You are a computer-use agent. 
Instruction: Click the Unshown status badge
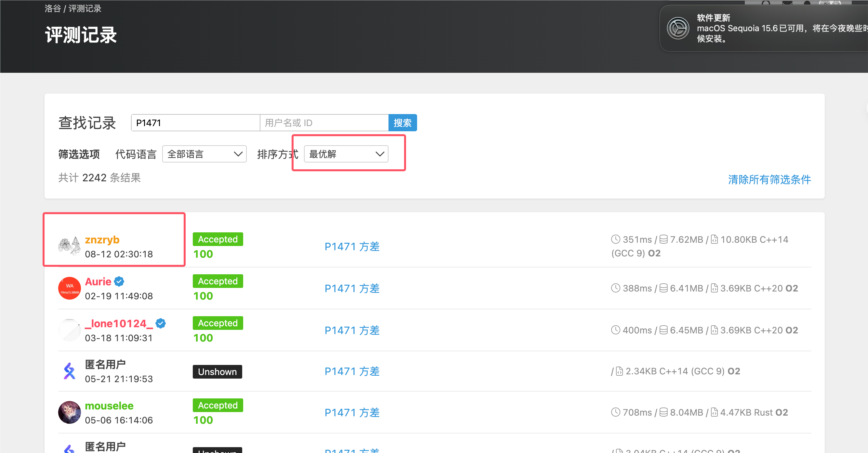pos(217,371)
